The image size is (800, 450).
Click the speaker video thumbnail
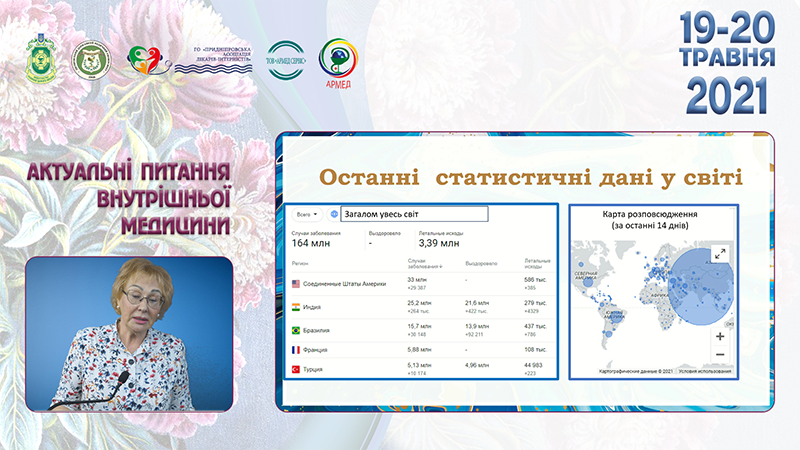[x=129, y=333]
